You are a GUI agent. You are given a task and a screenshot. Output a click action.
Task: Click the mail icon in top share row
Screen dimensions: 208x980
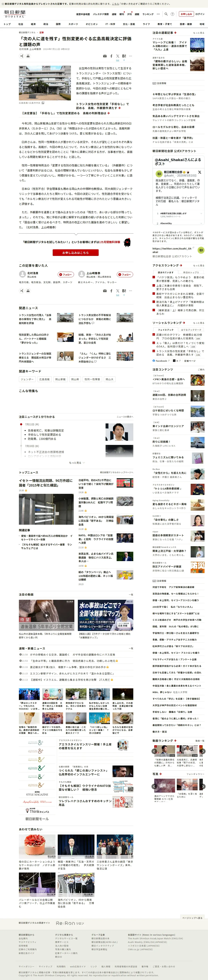[105, 56]
